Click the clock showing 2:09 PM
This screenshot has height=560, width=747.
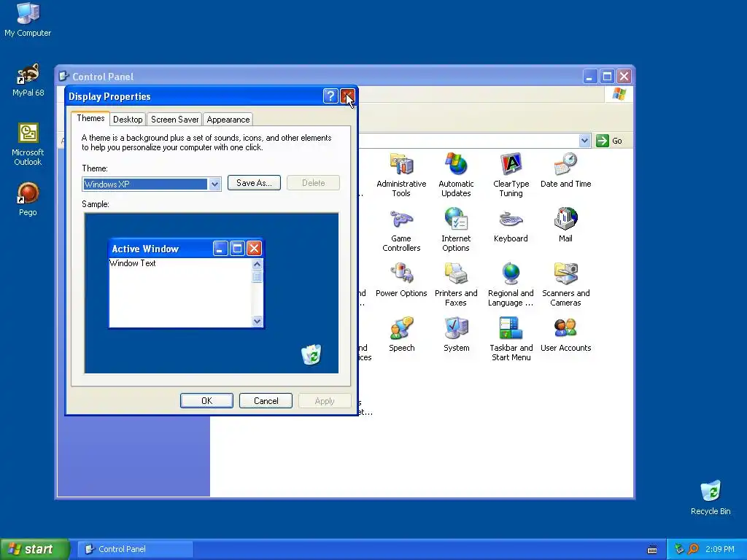(720, 549)
